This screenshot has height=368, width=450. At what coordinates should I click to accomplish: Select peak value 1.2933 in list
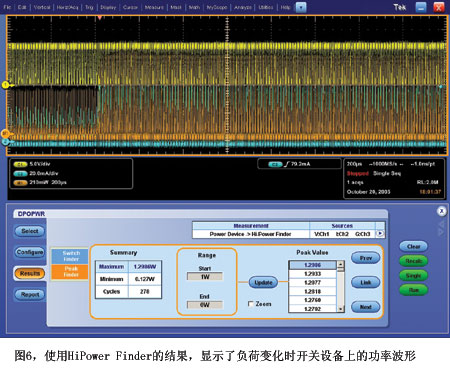[313, 274]
